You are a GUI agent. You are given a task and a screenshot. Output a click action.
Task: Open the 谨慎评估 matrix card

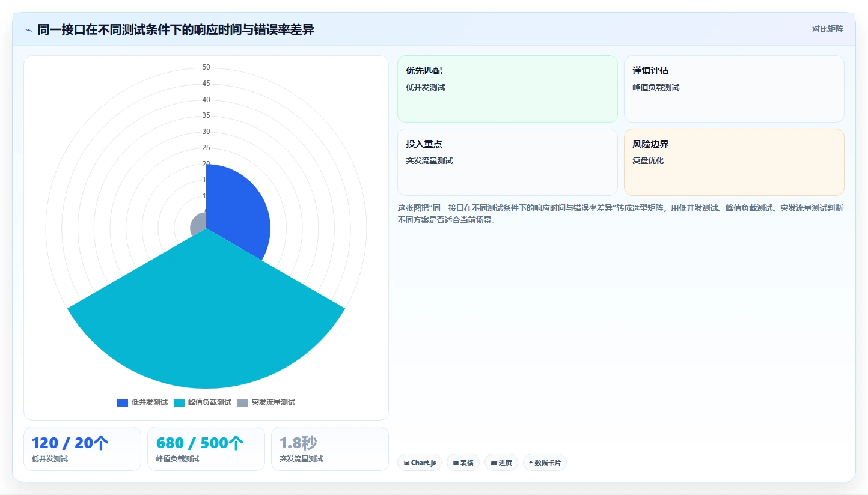pos(734,89)
